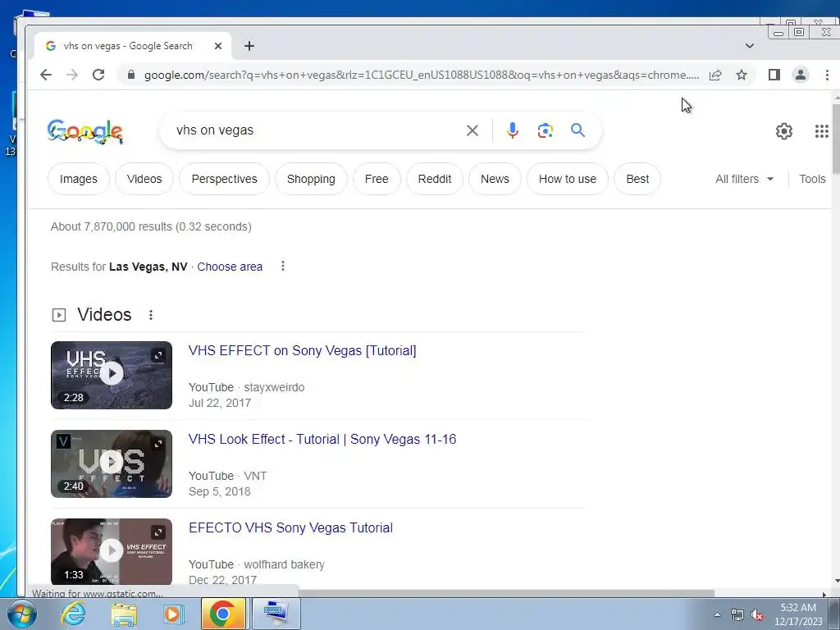The width and height of the screenshot is (840, 630).
Task: Start voice search with the microphone
Action: click(513, 130)
